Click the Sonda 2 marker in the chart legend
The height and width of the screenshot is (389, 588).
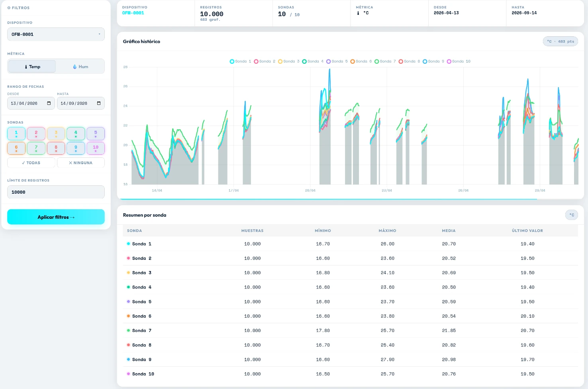click(256, 61)
